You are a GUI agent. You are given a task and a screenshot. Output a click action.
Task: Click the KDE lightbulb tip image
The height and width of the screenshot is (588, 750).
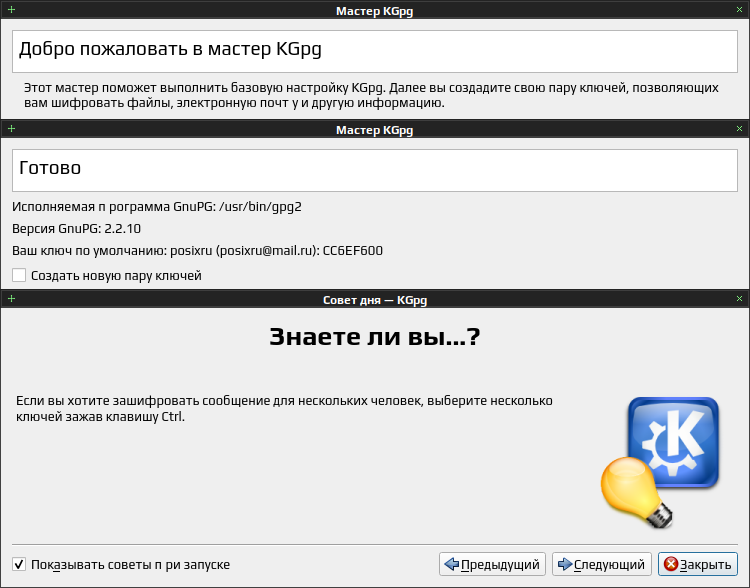coord(660,463)
